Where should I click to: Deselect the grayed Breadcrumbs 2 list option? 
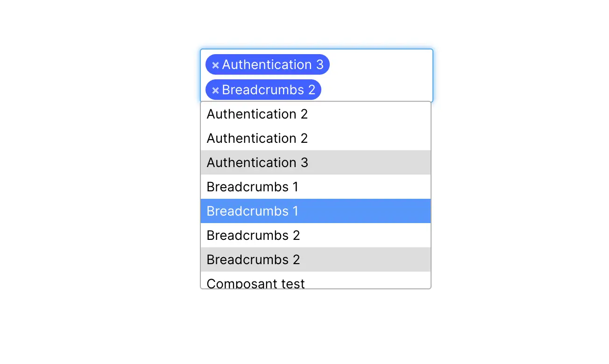pos(316,259)
